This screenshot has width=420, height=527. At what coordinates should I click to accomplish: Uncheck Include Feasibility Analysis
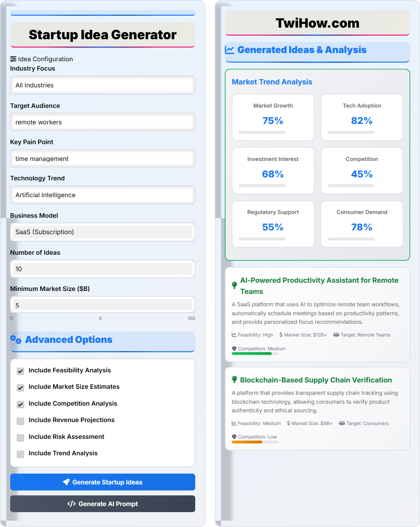click(21, 371)
